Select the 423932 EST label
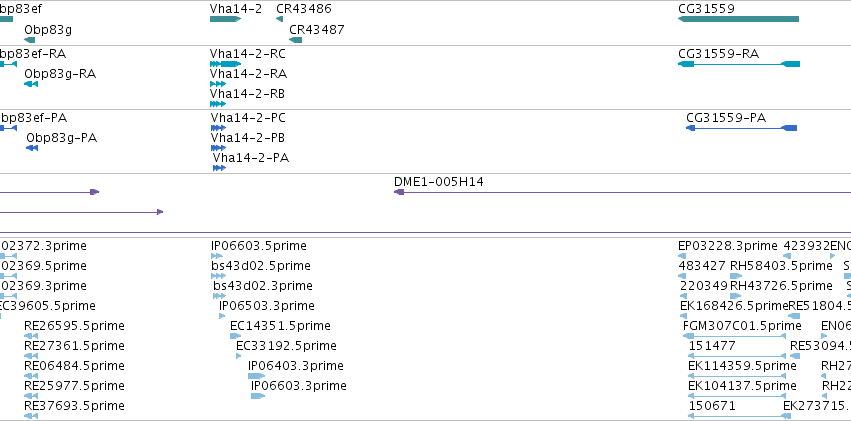This screenshot has width=851, height=421. 806,246
